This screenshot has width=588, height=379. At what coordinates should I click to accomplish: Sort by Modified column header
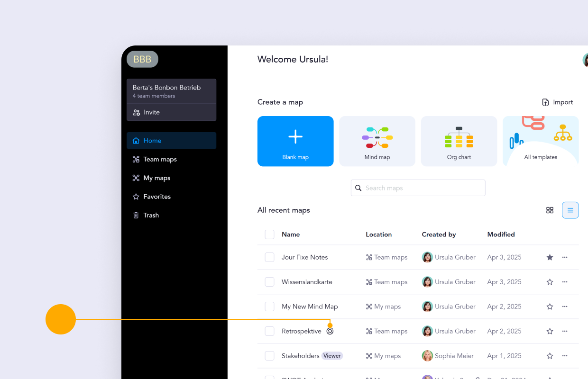point(501,235)
